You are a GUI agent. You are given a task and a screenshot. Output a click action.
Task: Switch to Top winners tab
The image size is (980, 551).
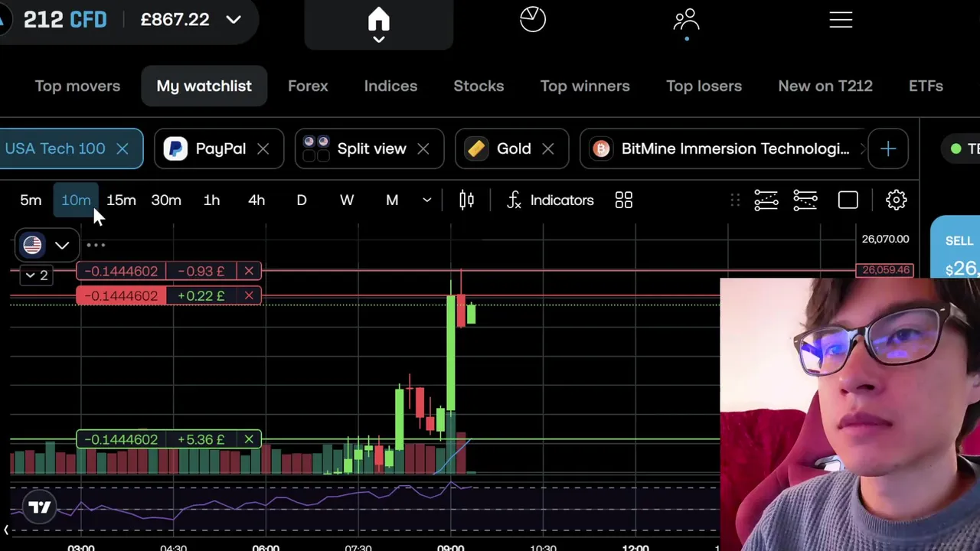pos(585,86)
